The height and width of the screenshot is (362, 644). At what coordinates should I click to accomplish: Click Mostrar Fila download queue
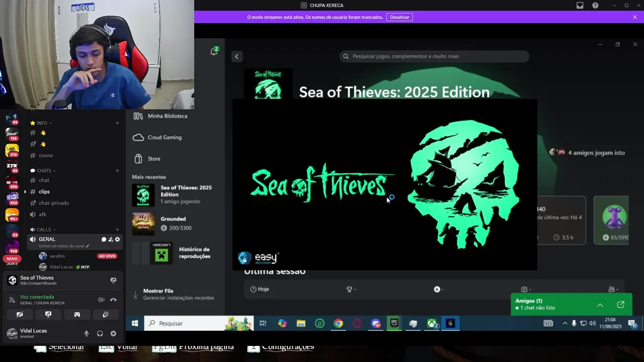coord(173,294)
